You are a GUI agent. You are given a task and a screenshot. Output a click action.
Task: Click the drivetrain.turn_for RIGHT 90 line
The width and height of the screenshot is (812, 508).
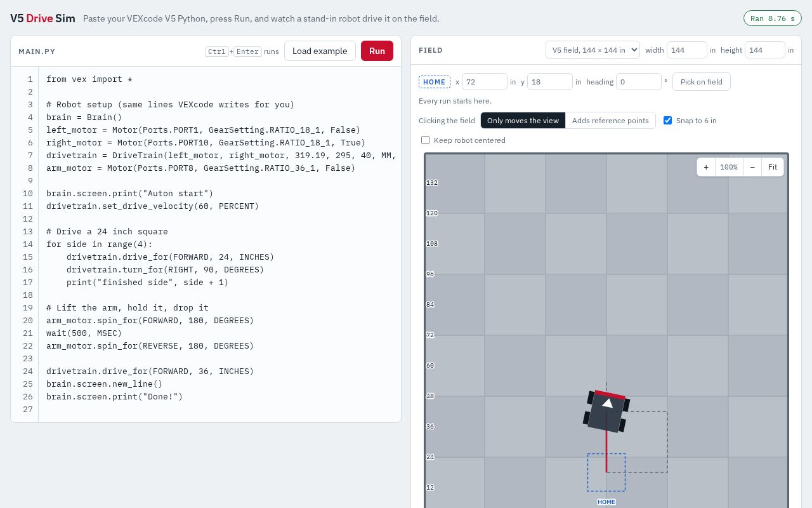coord(166,270)
